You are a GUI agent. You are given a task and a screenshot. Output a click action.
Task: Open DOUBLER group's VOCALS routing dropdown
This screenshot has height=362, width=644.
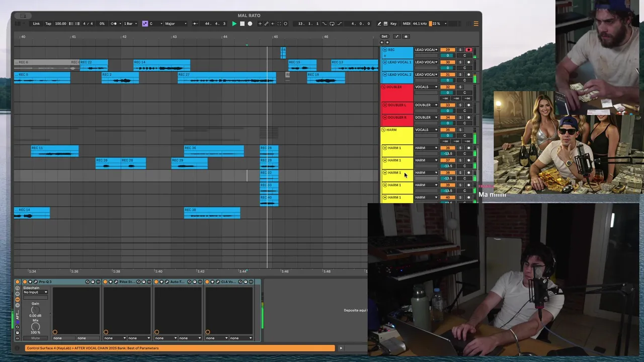426,87
